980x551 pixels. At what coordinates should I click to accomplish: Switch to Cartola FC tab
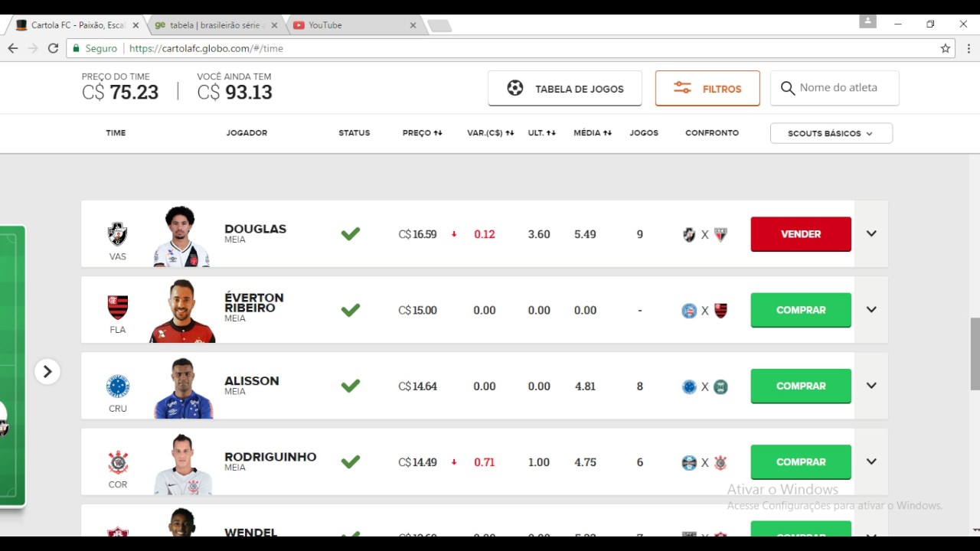coord(77,25)
